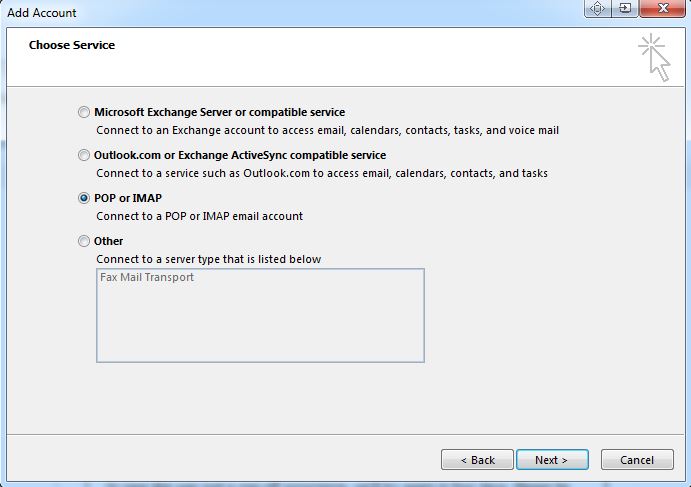This screenshot has width=691, height=487.
Task: Choose Outlook.com or Exchange ActiveSync option
Action: coord(84,155)
